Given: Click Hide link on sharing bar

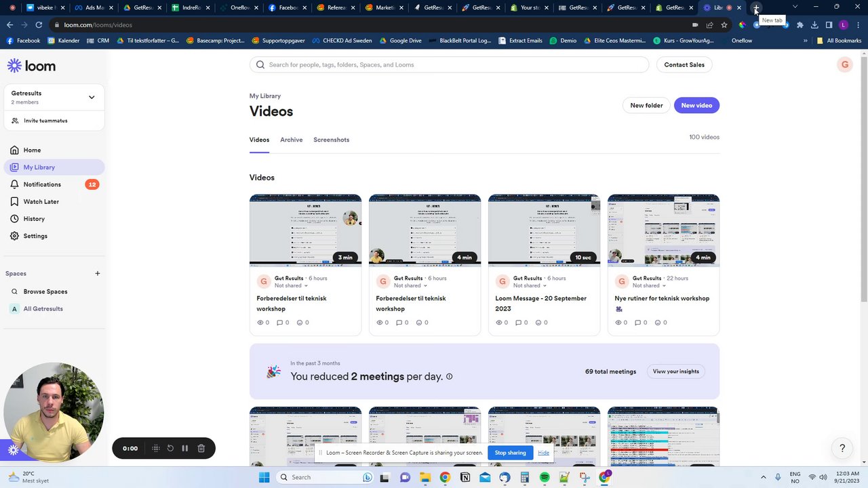Looking at the screenshot, I should click(543, 453).
